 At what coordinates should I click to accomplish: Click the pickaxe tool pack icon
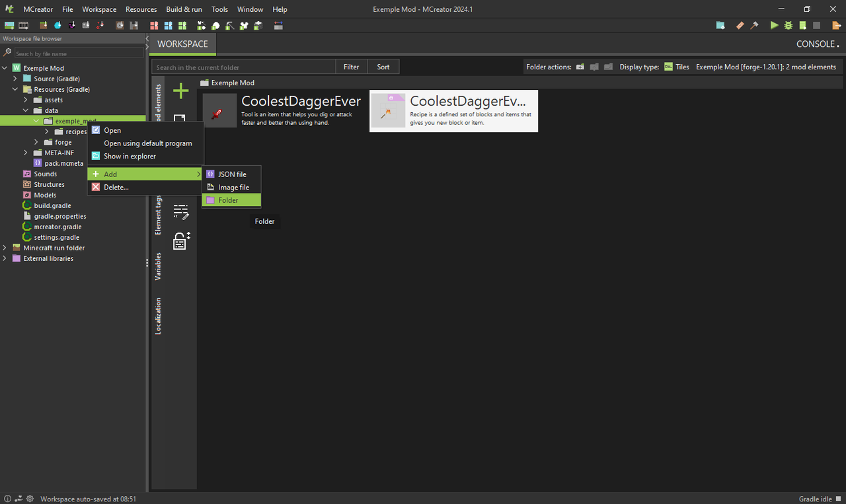coord(229,25)
